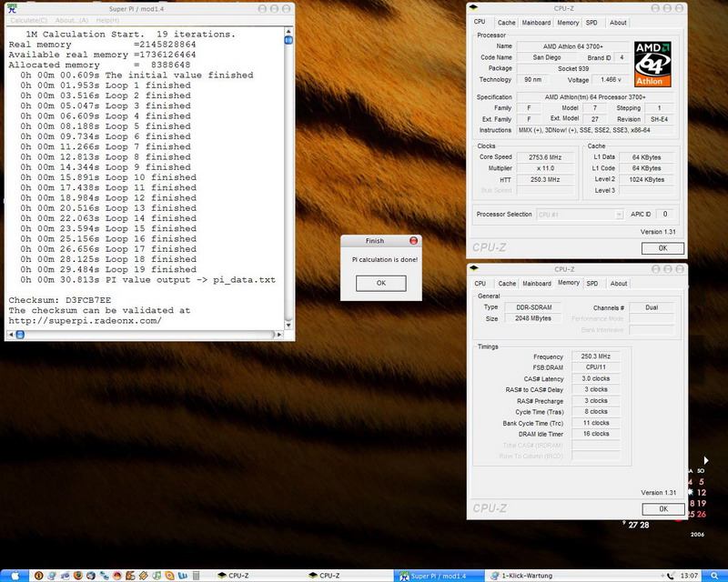Click the memory Type value DDR-SDRAM

pyautogui.click(x=534, y=307)
